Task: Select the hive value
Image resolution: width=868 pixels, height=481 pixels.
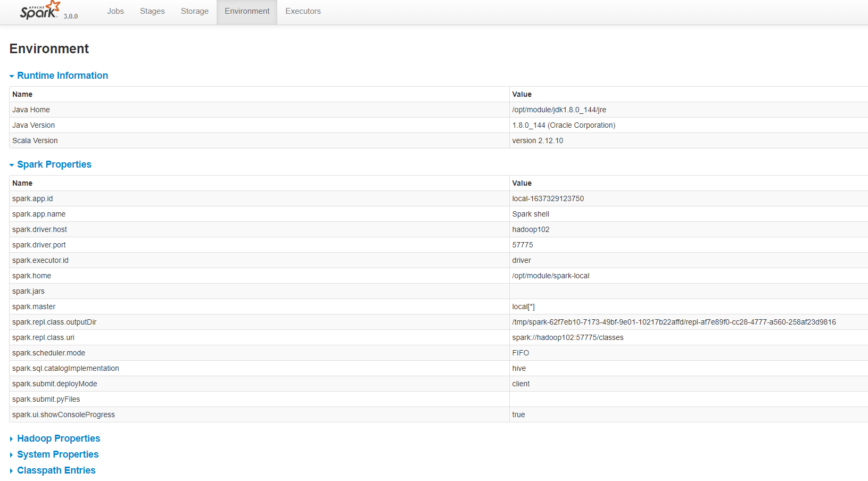Action: point(519,368)
